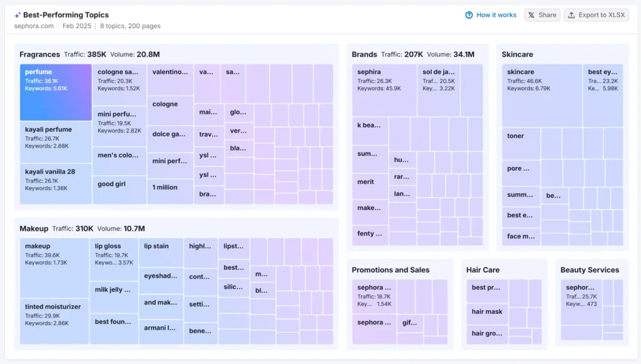Image resolution: width=641 pixels, height=364 pixels.
Task: Click the best ey... tile in Skincare
Action: (x=603, y=95)
